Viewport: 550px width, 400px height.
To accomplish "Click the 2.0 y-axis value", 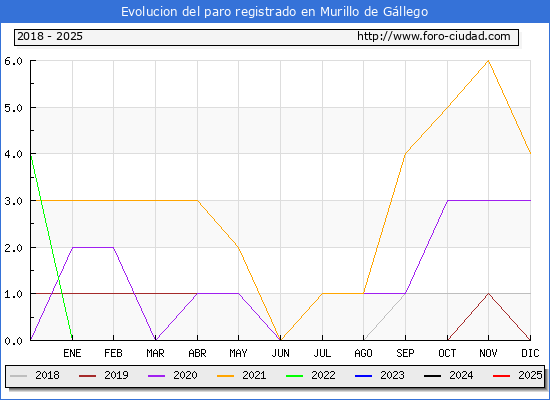I will tap(13, 248).
